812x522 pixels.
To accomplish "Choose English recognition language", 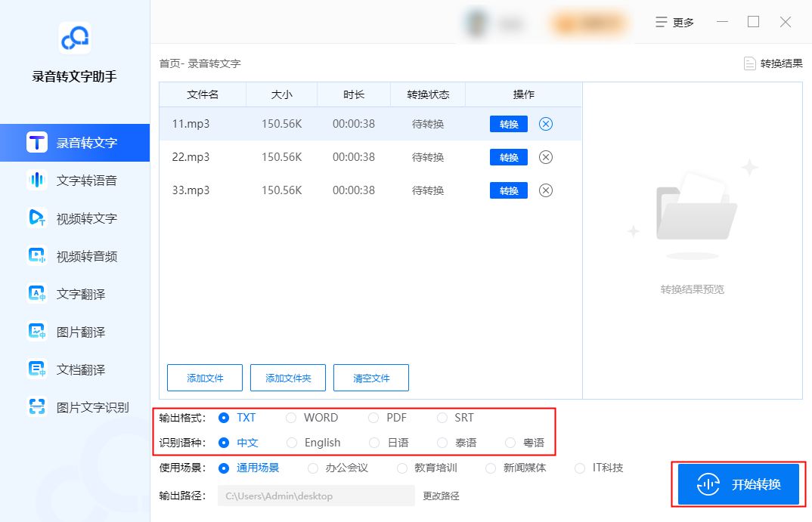I will pos(313,443).
